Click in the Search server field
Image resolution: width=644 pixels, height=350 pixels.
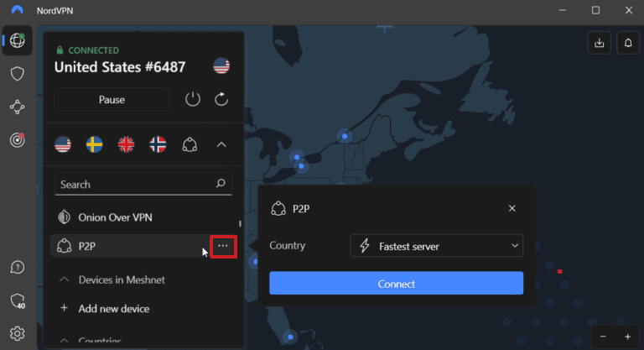click(134, 184)
